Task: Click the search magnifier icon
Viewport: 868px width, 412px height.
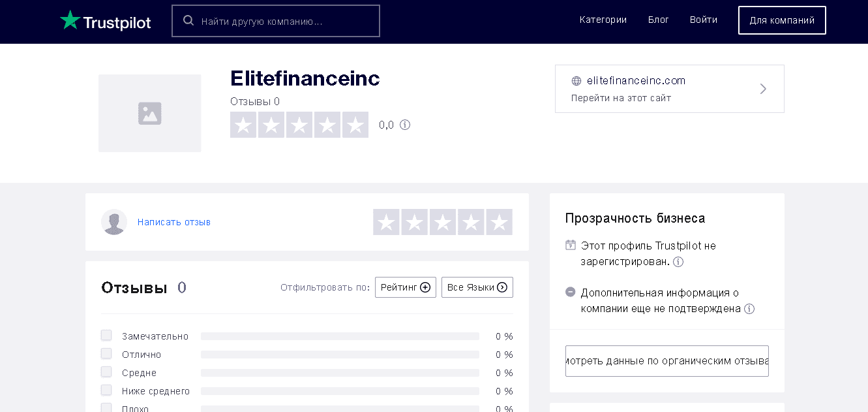Action: [x=188, y=21]
